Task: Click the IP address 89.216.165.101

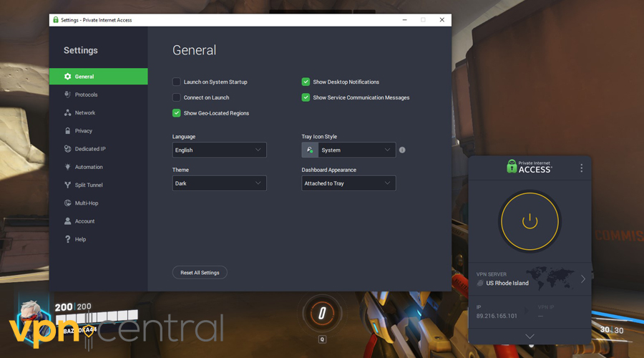Action: [497, 316]
